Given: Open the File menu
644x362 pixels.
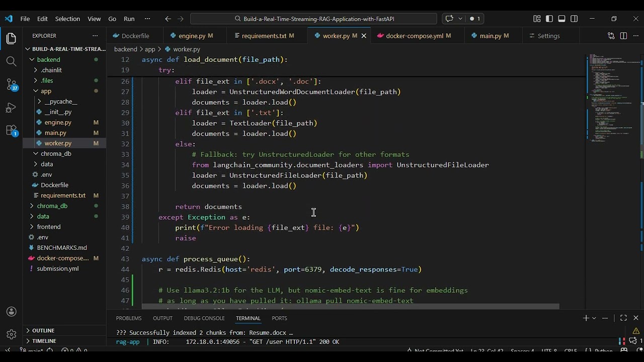Looking at the screenshot, I should click(x=25, y=19).
